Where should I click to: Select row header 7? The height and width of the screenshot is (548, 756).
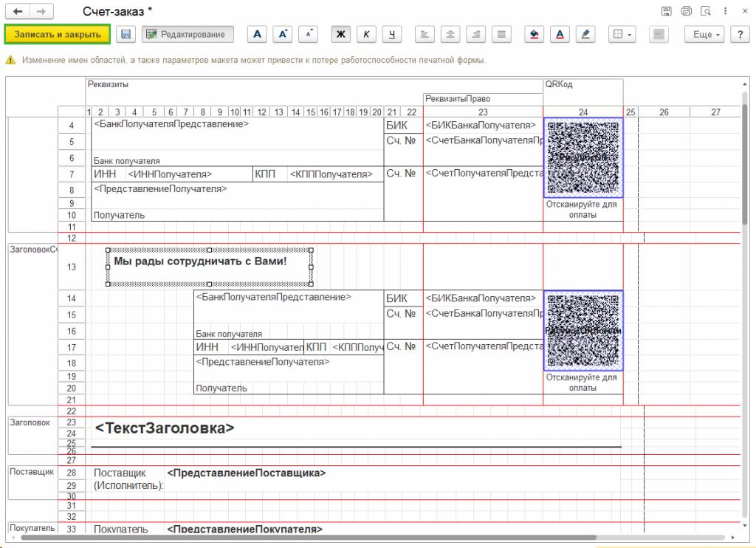pos(72,174)
